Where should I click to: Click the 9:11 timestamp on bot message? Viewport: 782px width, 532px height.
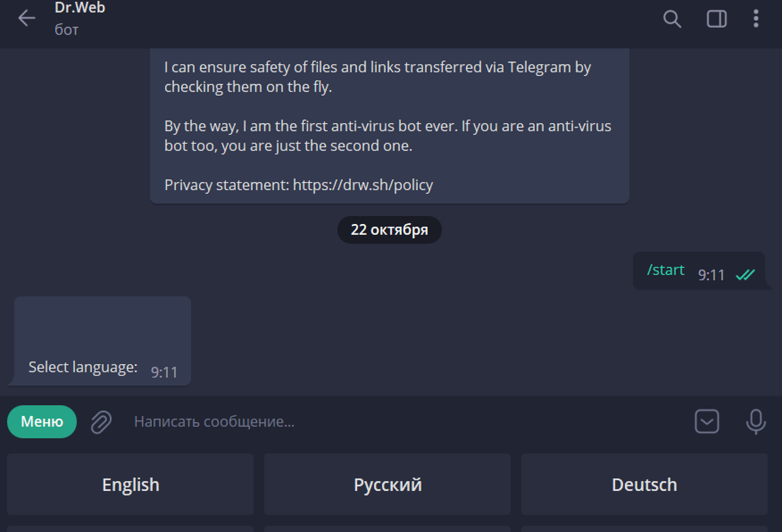(x=165, y=372)
